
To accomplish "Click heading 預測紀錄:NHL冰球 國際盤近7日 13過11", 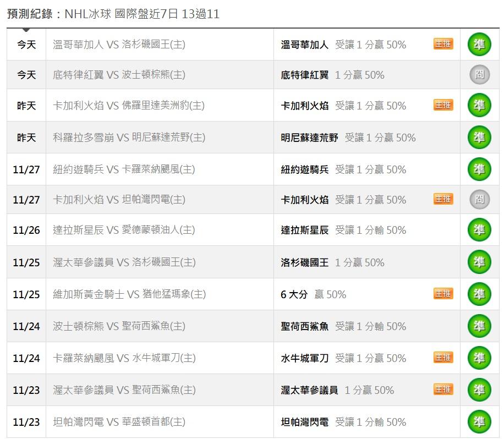I will pyautogui.click(x=113, y=14).
